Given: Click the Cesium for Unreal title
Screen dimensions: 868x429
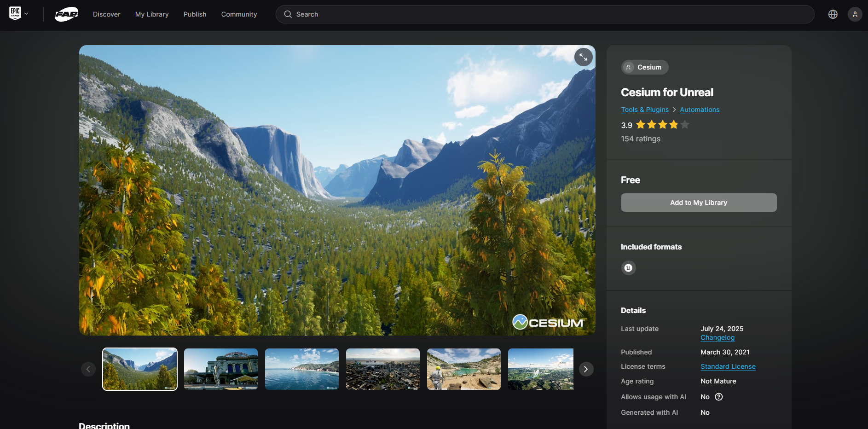Looking at the screenshot, I should point(667,93).
